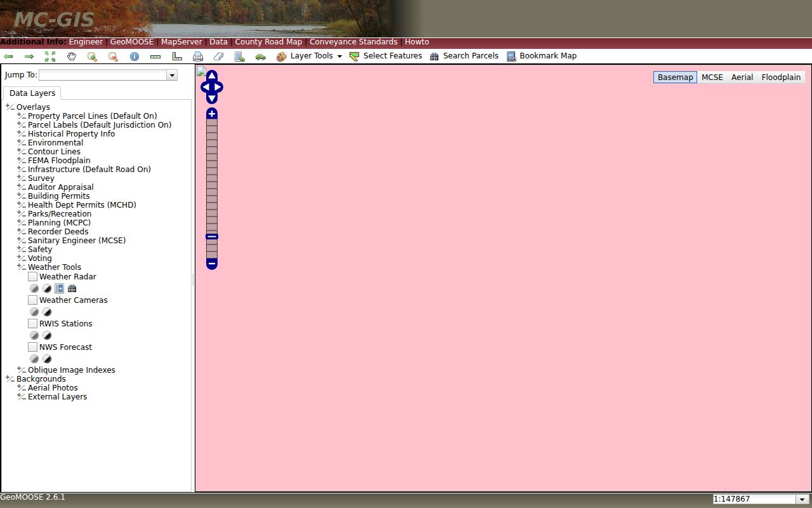Unfade the NWS Forecast layer
812x508 pixels.
[47, 359]
